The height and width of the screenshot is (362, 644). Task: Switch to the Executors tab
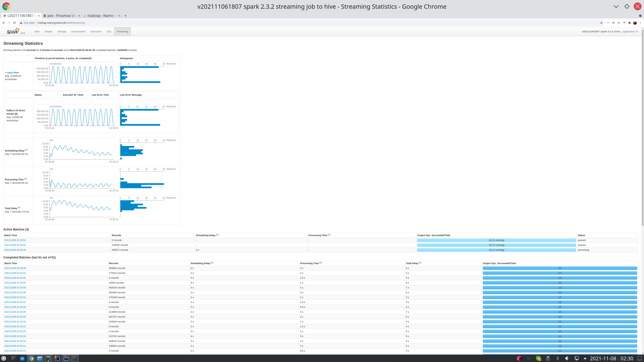[96, 32]
